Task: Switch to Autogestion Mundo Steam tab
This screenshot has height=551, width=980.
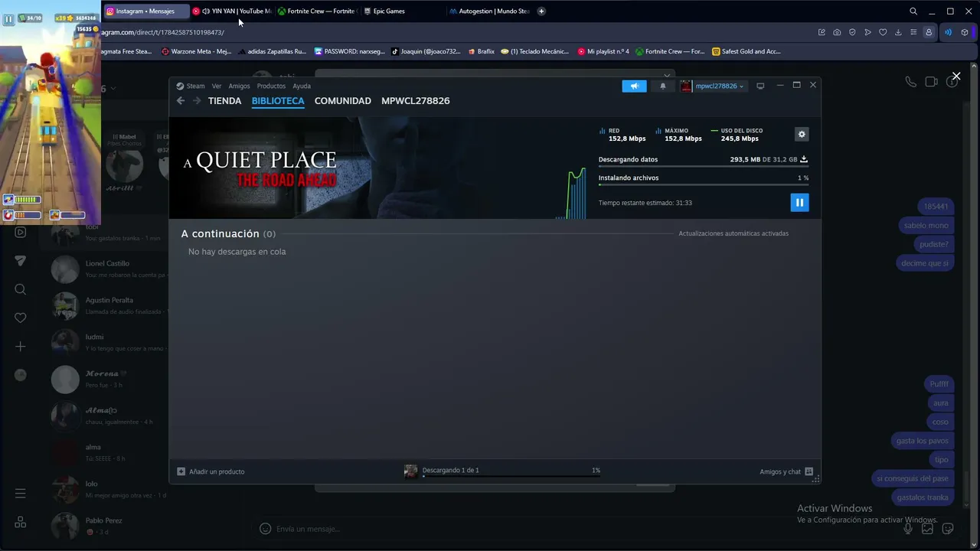Action: click(x=488, y=11)
